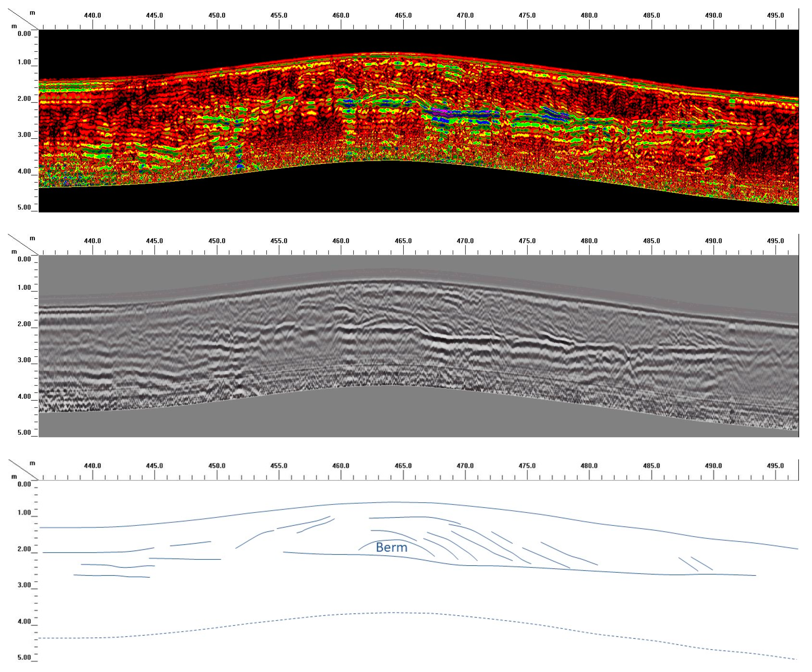Click depth 2.00 on the color radargram axis
Viewport: 812px width, 672px height.
point(24,99)
